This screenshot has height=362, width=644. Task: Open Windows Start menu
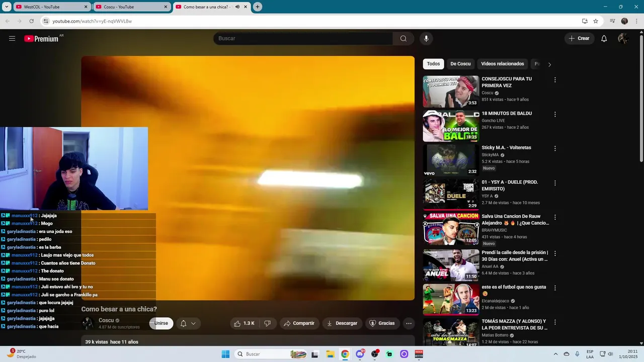226,354
